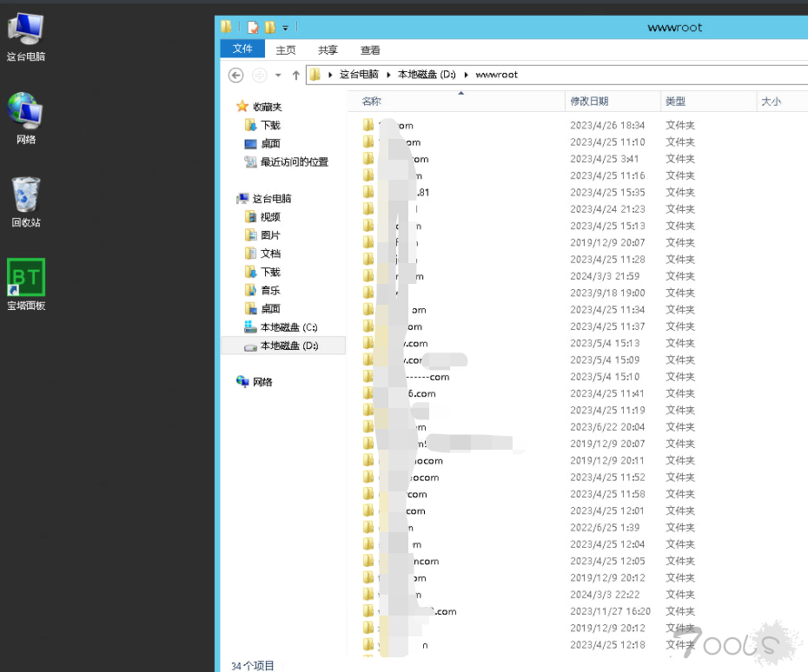The width and height of the screenshot is (808, 672).
Task: Click the date 2023/4/25 12:01
Action: tap(607, 511)
